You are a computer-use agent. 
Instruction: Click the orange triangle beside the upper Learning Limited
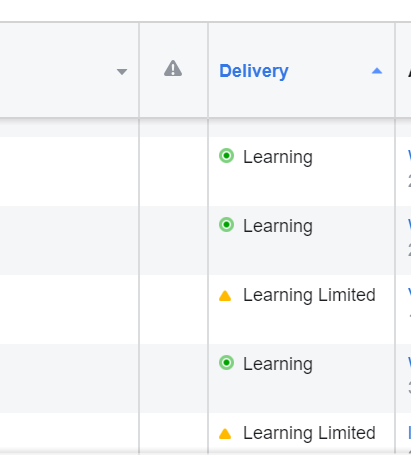[225, 296]
